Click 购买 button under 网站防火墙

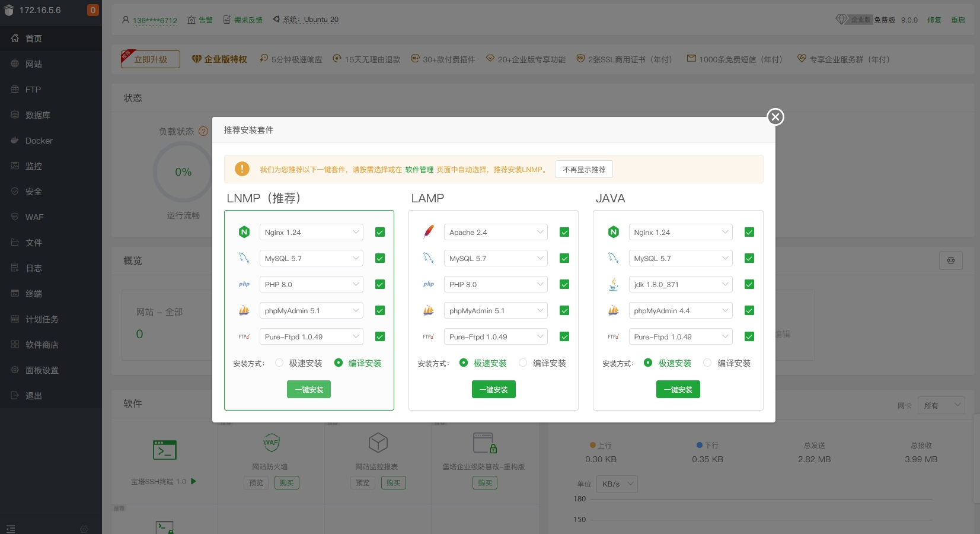pyautogui.click(x=287, y=482)
